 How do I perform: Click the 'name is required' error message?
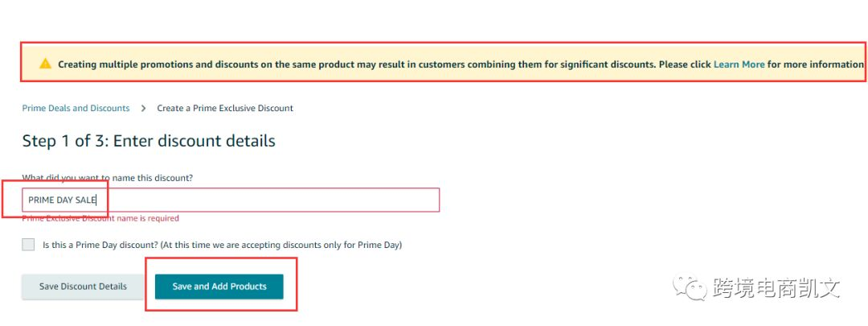coord(100,218)
